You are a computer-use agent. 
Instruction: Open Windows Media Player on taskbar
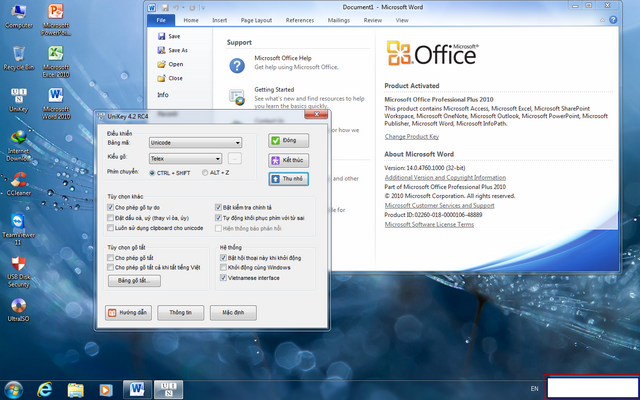[x=106, y=390]
